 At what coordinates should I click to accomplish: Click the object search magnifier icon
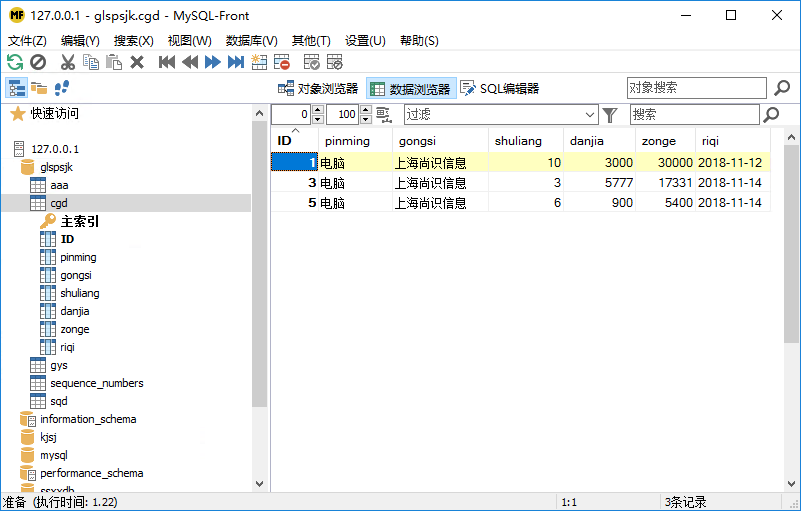782,88
